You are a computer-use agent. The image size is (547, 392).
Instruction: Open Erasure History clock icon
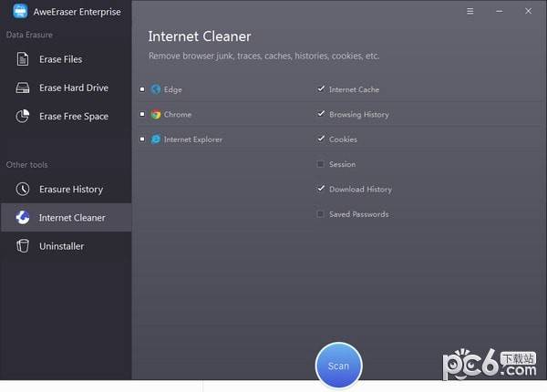click(23, 190)
